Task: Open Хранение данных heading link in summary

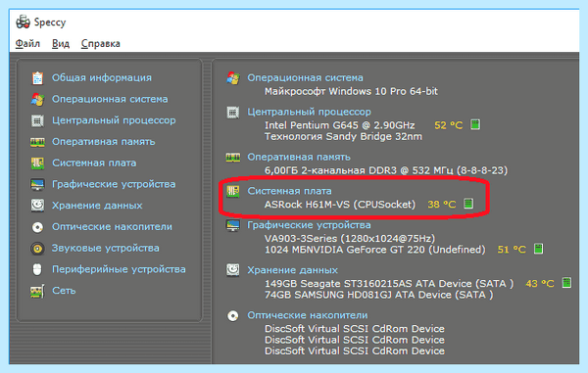Action: click(x=292, y=270)
